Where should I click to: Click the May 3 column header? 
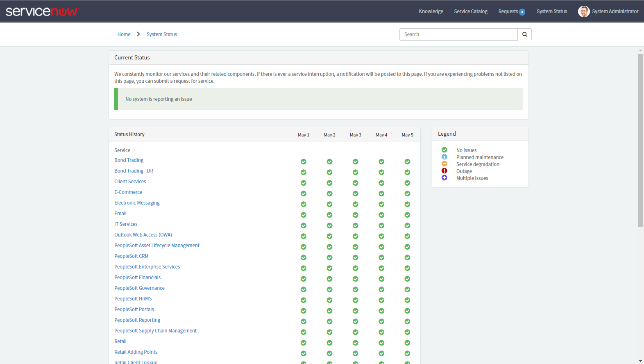[356, 135]
